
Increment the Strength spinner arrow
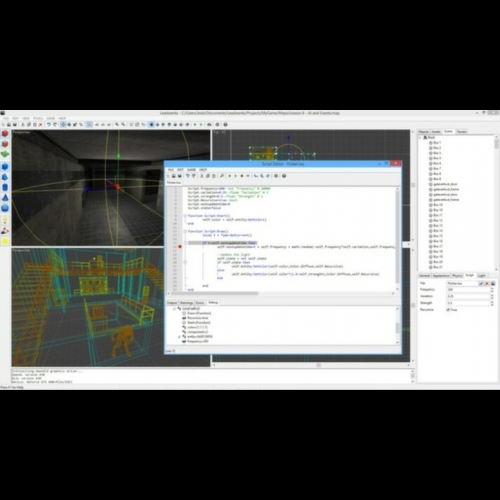point(492,301)
